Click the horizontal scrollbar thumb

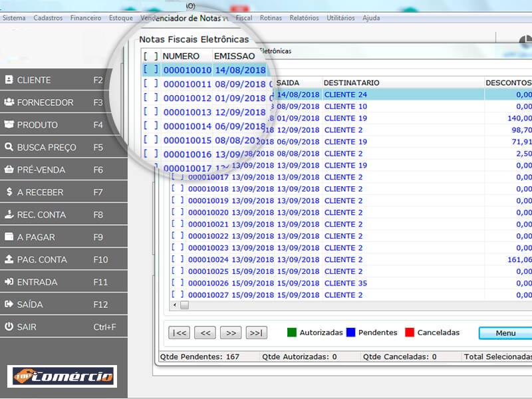pos(185,305)
